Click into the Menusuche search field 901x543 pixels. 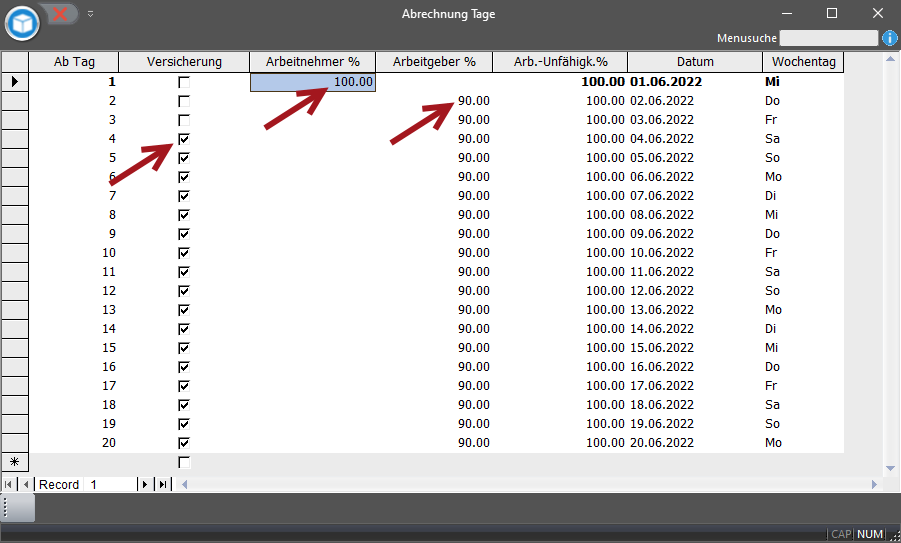(x=828, y=38)
